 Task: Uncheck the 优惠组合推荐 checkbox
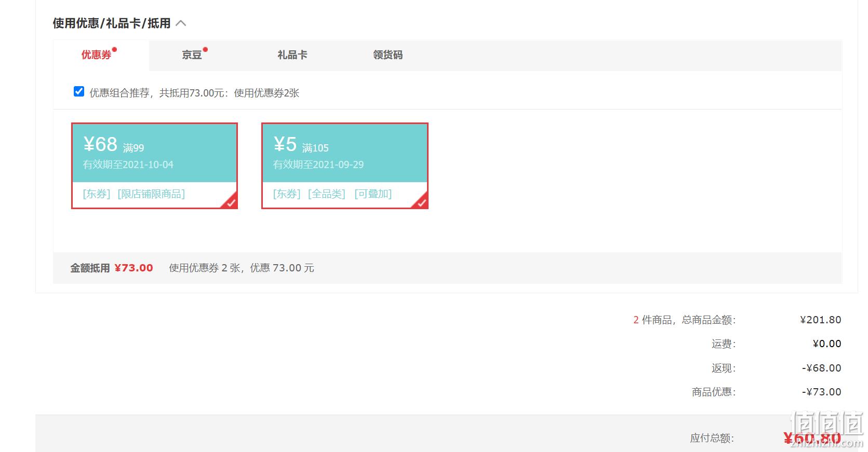(79, 92)
